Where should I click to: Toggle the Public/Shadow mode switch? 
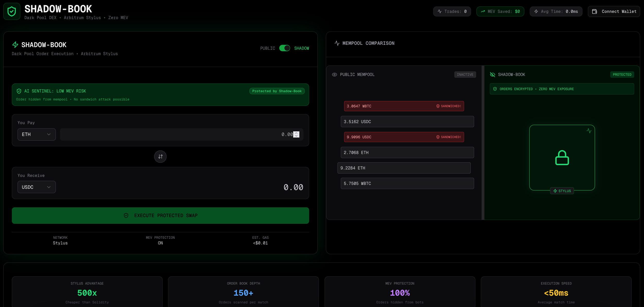click(x=284, y=48)
